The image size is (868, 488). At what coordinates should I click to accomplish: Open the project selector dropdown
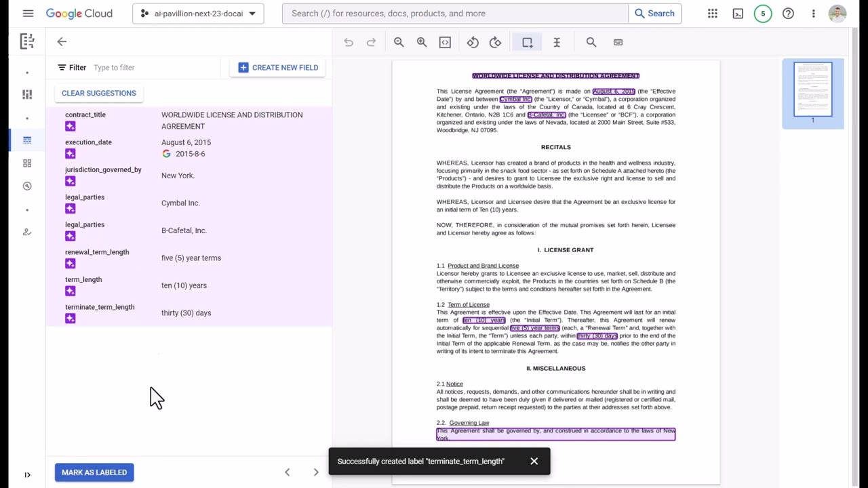tap(198, 14)
